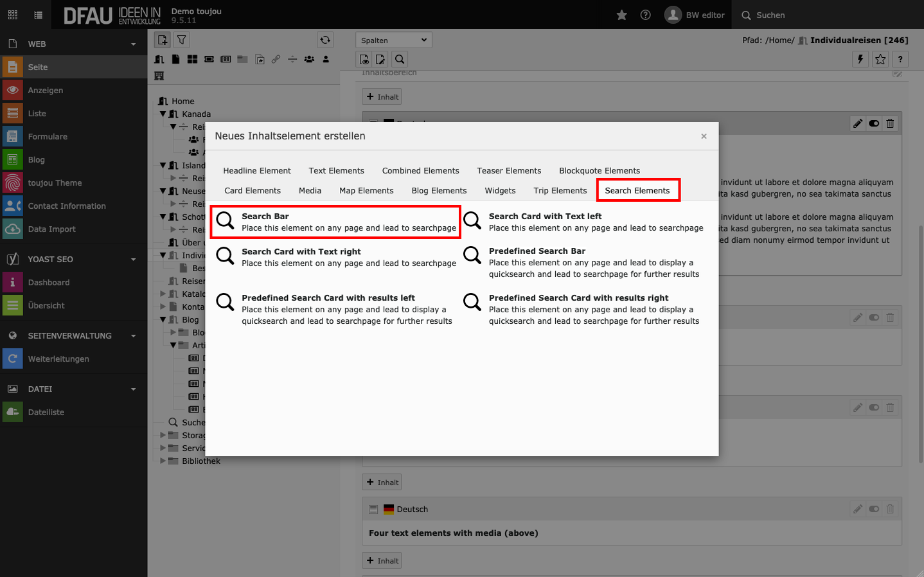Collapse the Kanada tree node

(163, 114)
